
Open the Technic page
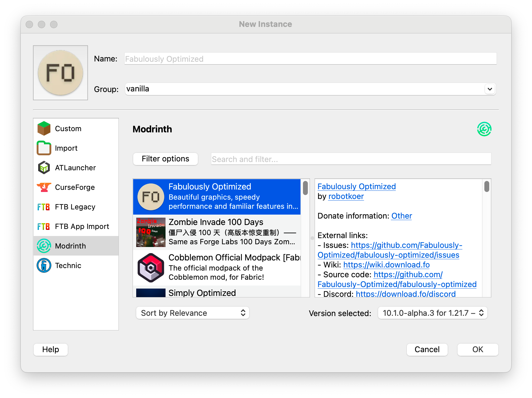point(76,265)
